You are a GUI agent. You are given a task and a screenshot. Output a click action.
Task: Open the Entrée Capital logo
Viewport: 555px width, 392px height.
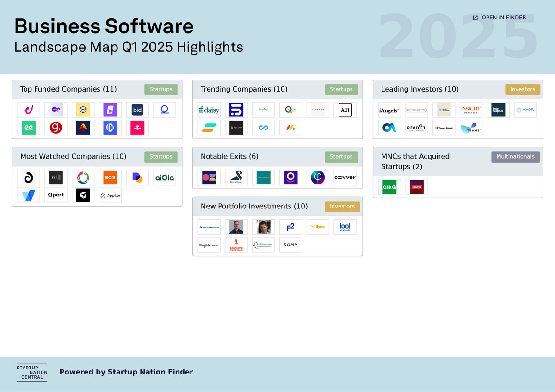417,110
